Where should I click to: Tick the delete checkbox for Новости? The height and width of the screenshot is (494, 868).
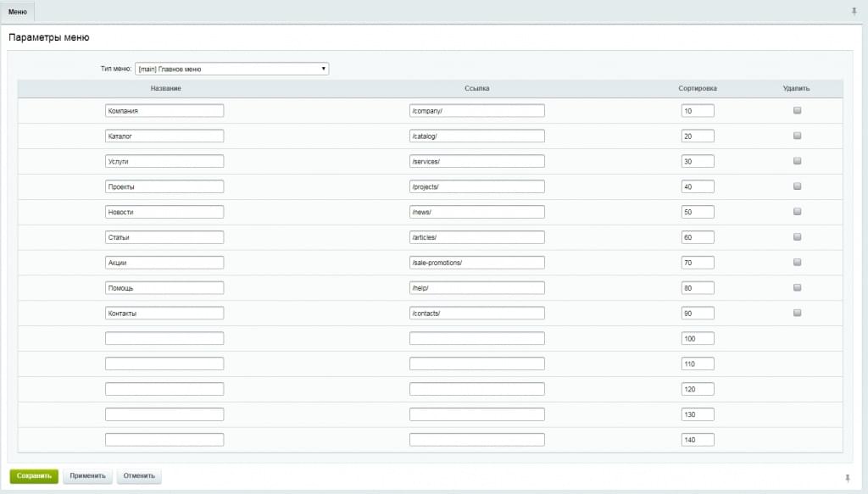click(797, 211)
